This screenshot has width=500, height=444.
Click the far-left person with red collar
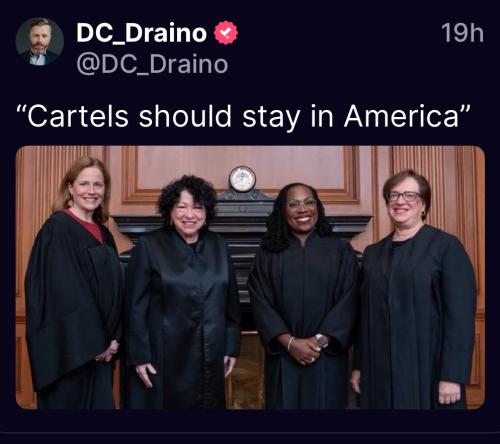(74, 283)
